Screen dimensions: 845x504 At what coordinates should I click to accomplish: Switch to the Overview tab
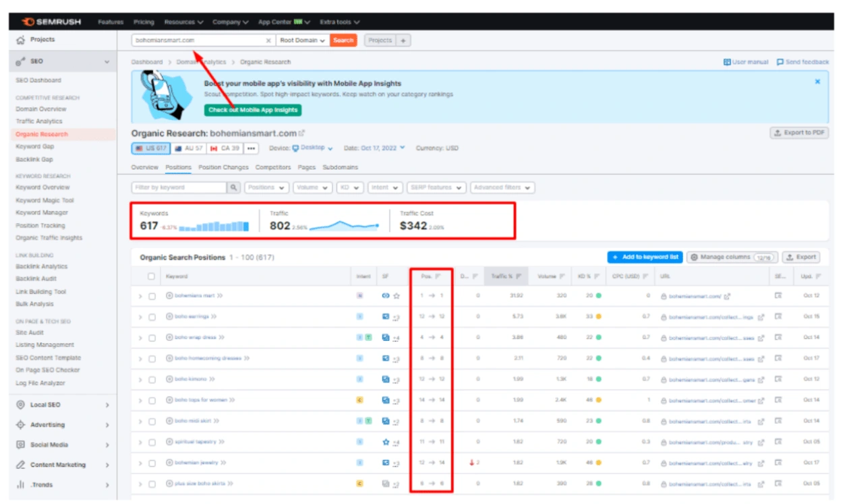144,167
